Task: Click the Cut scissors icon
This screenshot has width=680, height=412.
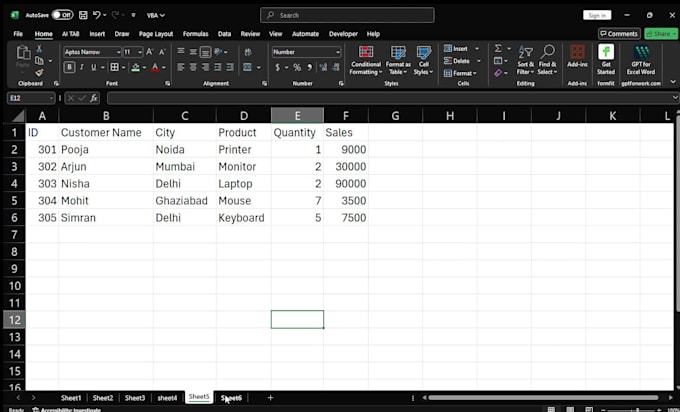Action: click(39, 49)
